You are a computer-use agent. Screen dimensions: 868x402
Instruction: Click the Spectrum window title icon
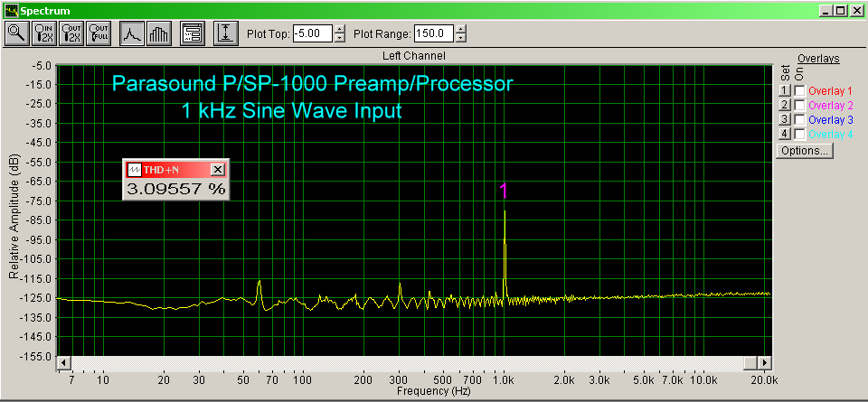11,11
